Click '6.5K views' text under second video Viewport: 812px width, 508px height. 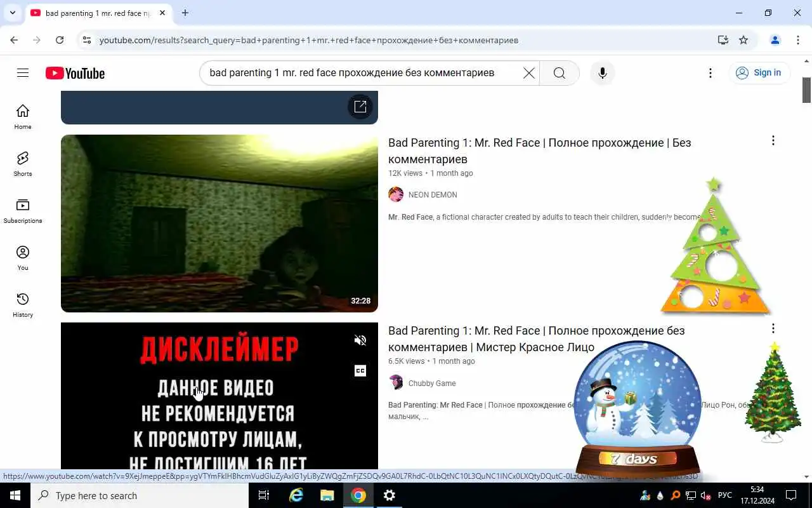(x=407, y=361)
